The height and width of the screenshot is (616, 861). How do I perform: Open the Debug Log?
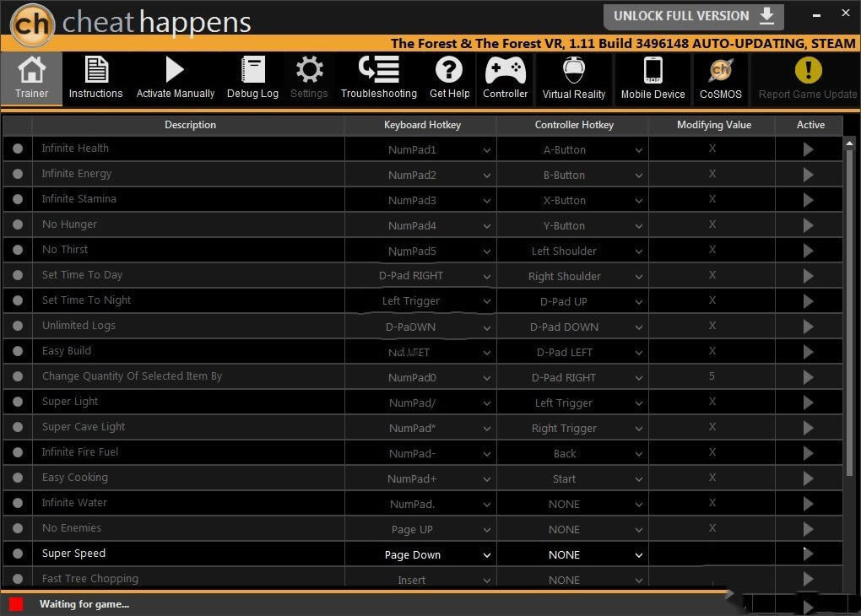tap(252, 78)
